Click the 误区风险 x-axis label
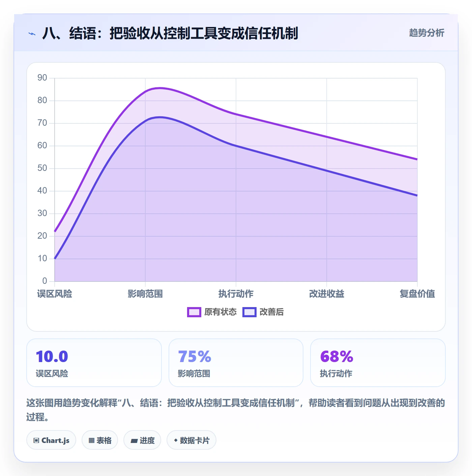 (x=55, y=294)
